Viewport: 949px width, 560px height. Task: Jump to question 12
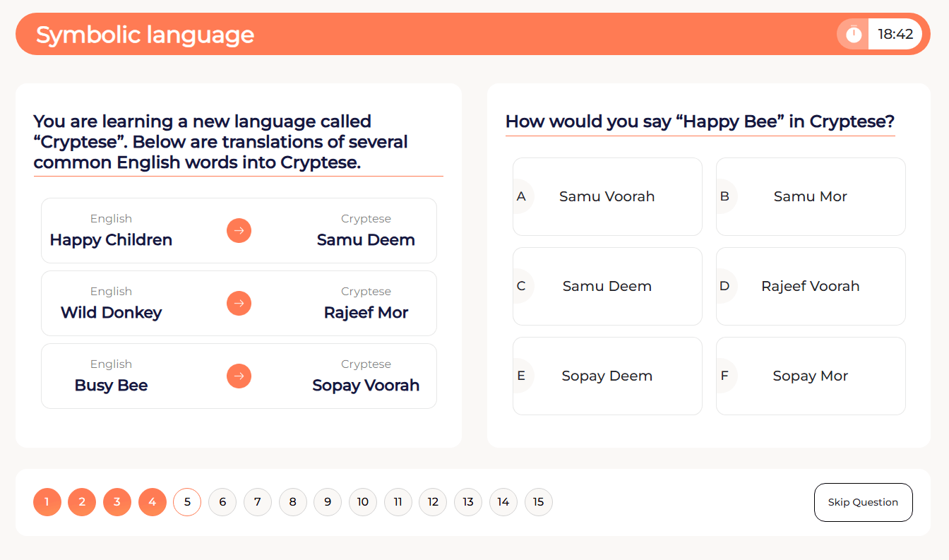tap(433, 502)
